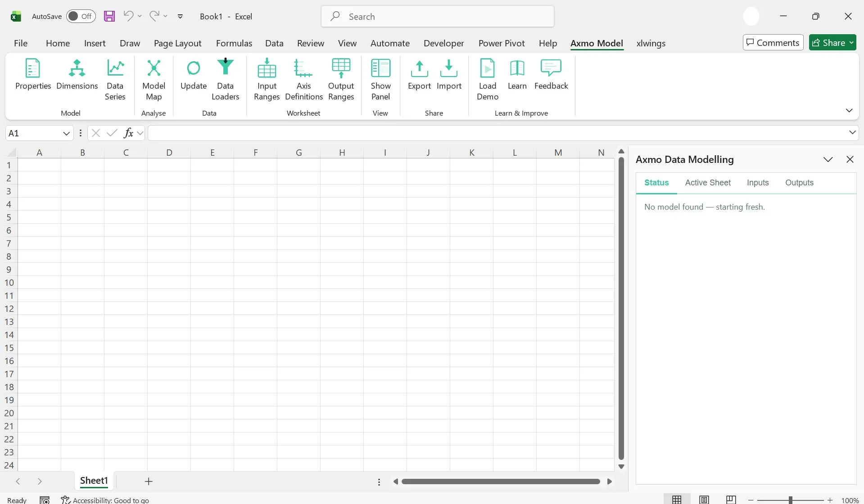Cancel formula entry with X icon
This screenshot has height=504, width=864.
point(95,133)
